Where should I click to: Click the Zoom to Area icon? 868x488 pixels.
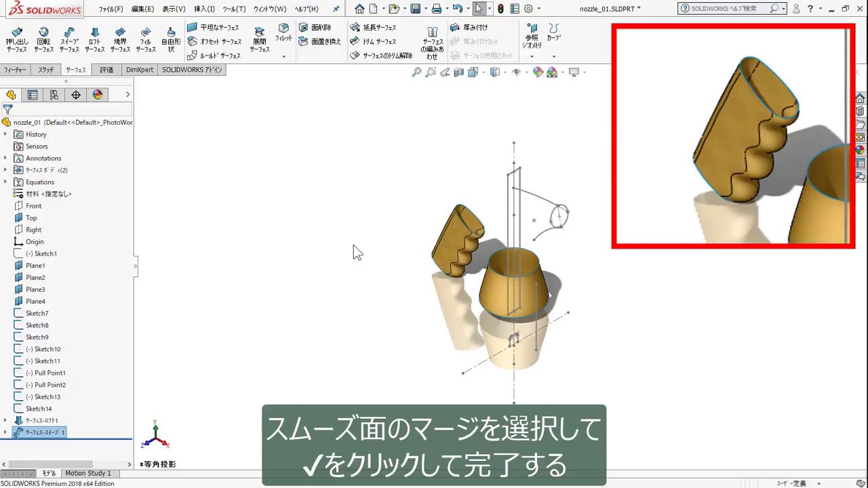(x=431, y=72)
